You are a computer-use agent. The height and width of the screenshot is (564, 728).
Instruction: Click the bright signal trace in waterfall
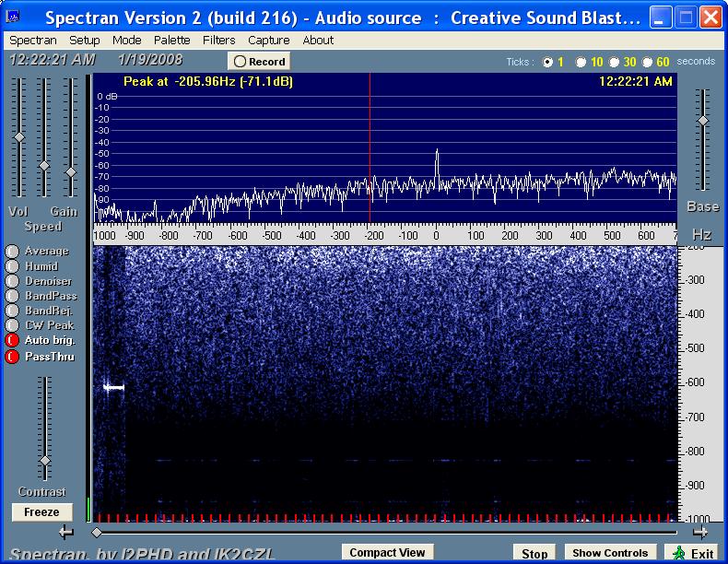113,387
